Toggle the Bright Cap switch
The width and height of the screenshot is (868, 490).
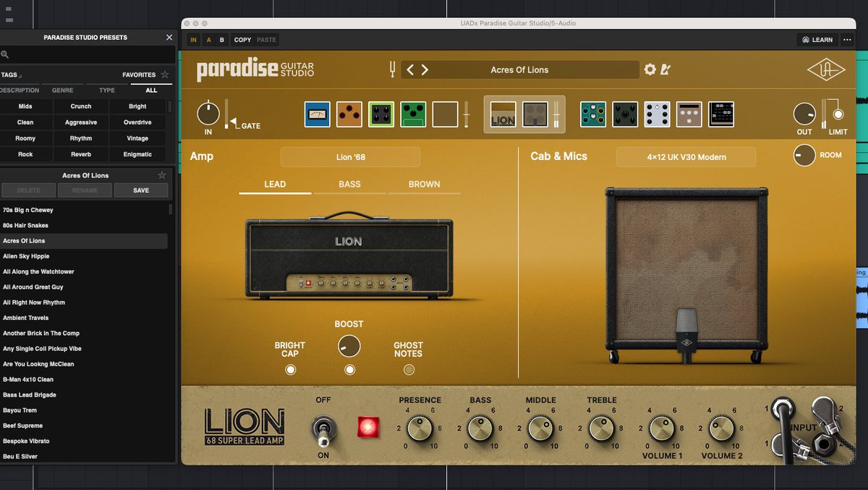(x=291, y=370)
